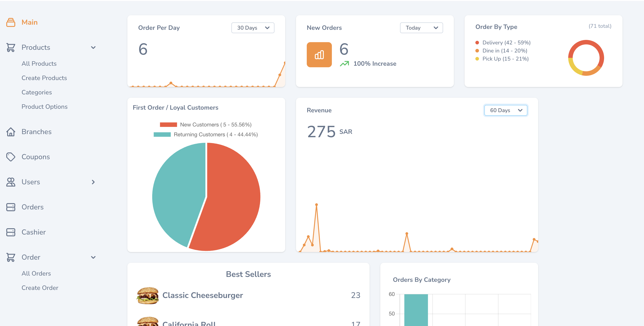This screenshot has width=644, height=326.
Task: Open the Orders menu item
Action: 33,207
